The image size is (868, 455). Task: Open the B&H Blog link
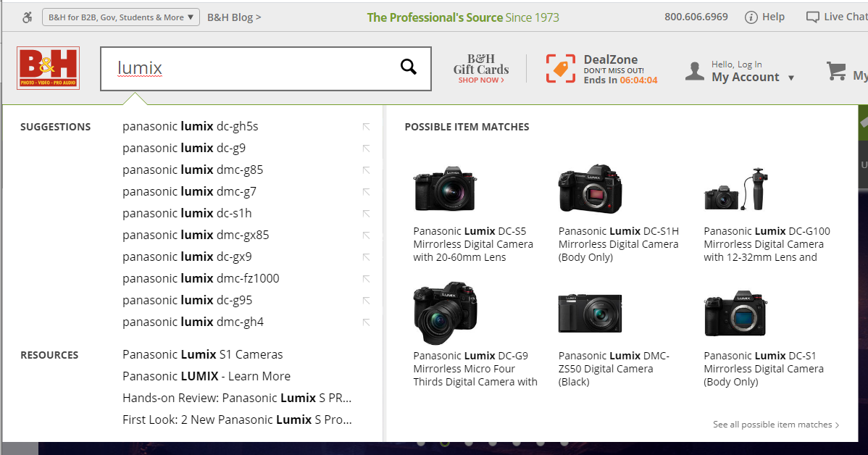coord(234,17)
